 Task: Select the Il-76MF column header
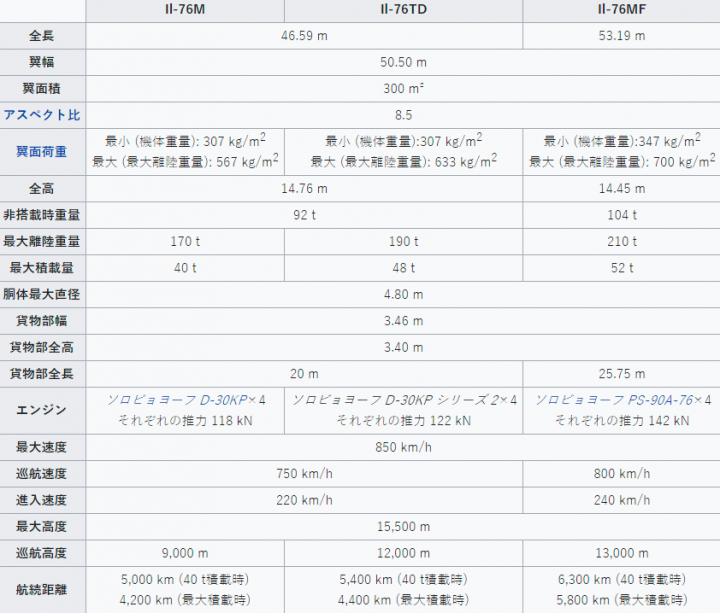[622, 10]
